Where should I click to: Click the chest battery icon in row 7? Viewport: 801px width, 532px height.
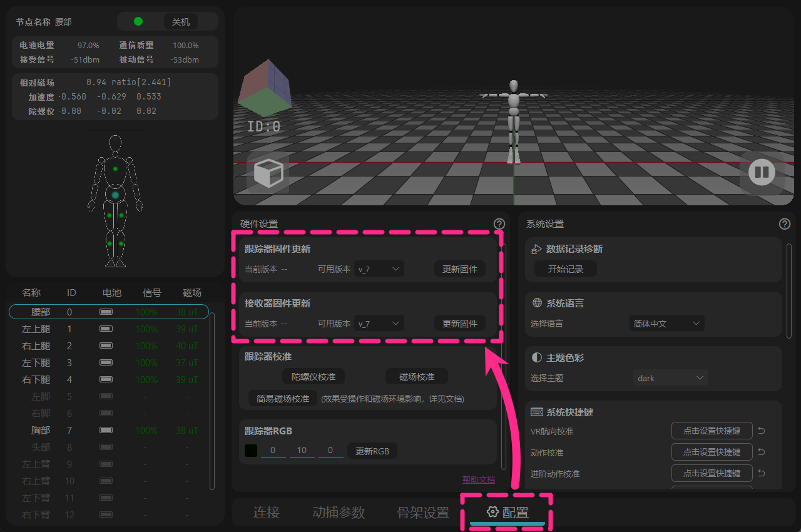106,431
